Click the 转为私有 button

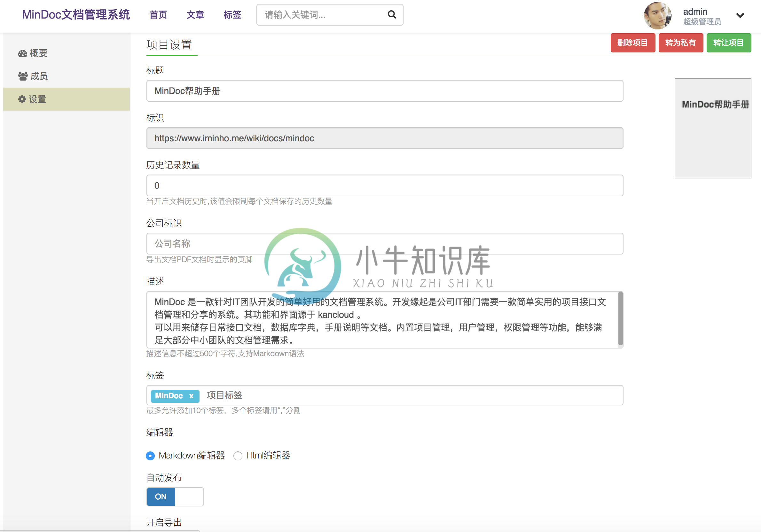coord(680,43)
